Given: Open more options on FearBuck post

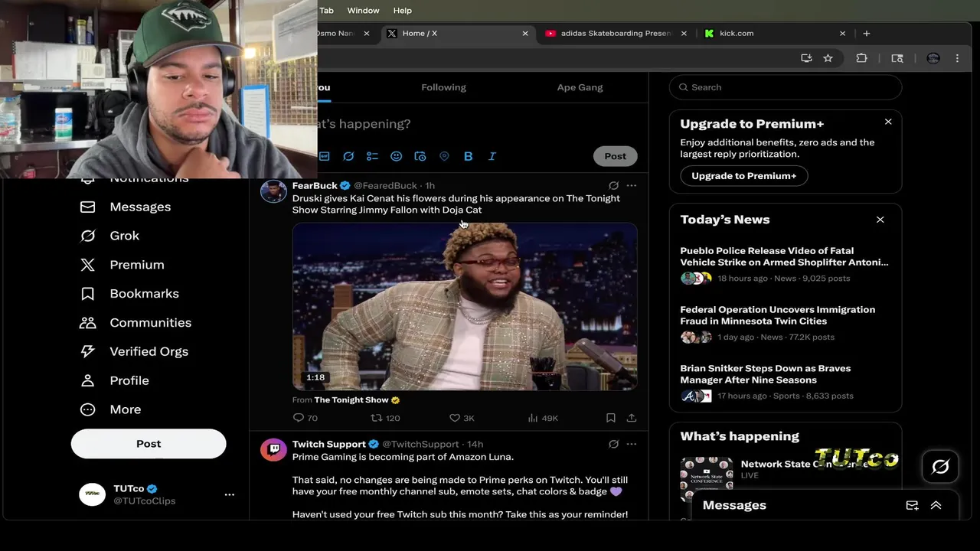Looking at the screenshot, I should click(632, 185).
